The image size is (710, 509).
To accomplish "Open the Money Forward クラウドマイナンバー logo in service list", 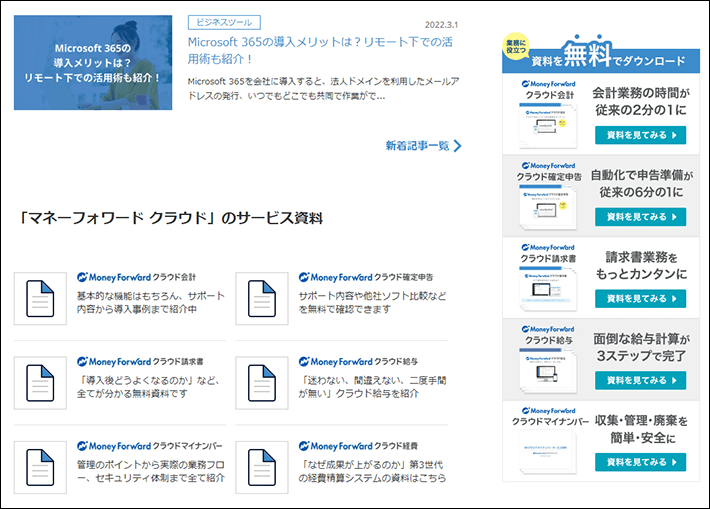I will tap(149, 446).
